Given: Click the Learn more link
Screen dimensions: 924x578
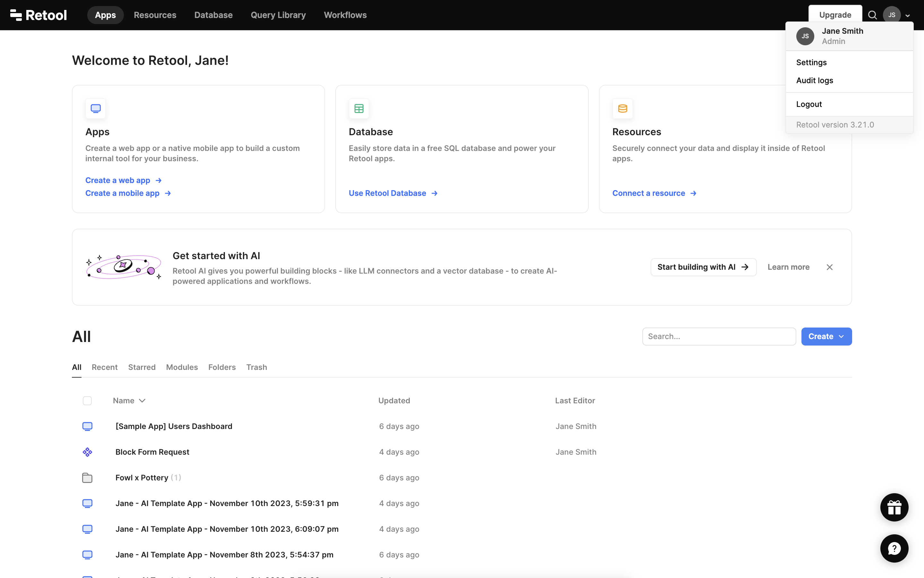Looking at the screenshot, I should [789, 267].
